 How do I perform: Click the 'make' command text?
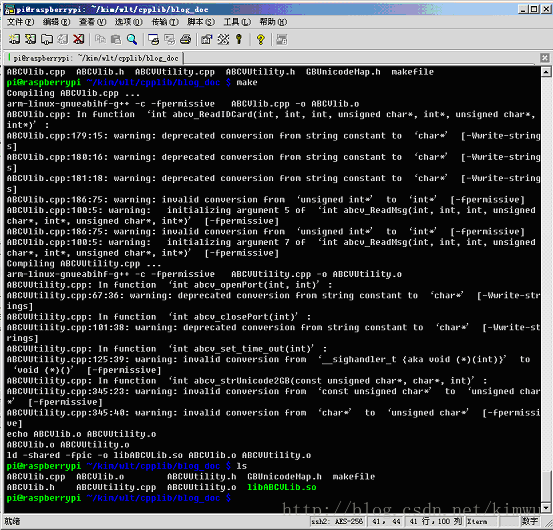247,83
